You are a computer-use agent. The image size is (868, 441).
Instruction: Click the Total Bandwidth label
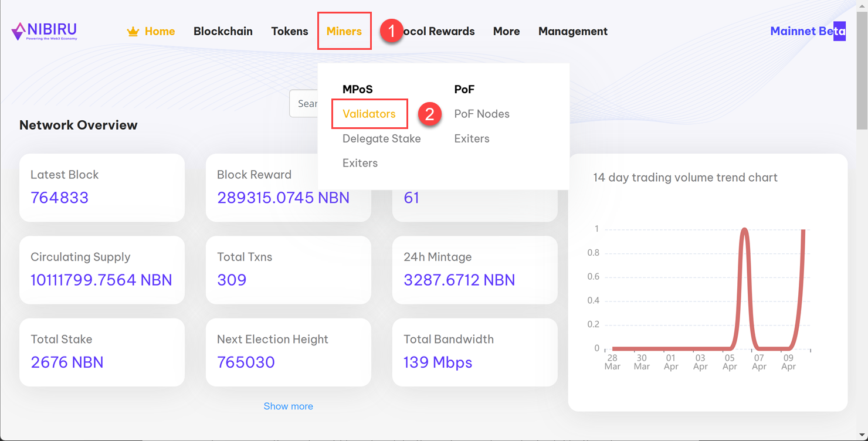coord(449,339)
